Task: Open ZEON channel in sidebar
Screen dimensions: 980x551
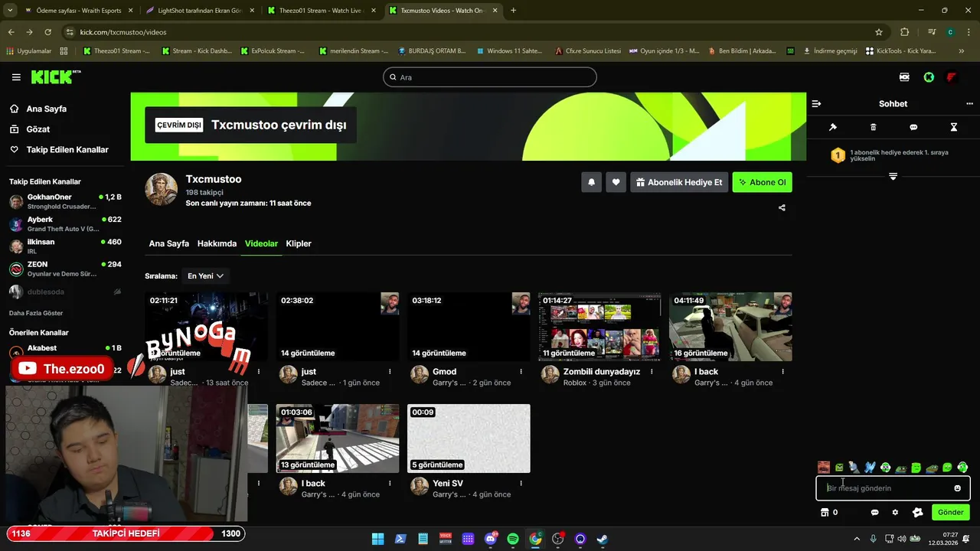Action: click(x=65, y=269)
